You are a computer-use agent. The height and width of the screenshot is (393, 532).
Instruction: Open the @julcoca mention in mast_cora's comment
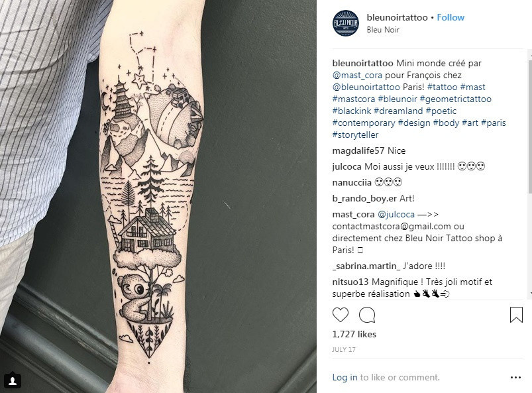tap(396, 215)
